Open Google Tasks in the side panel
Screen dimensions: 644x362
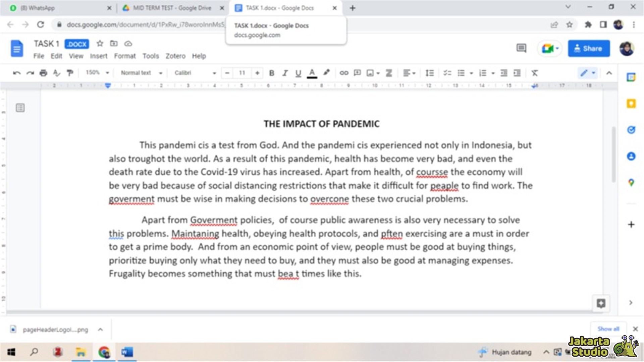click(631, 130)
